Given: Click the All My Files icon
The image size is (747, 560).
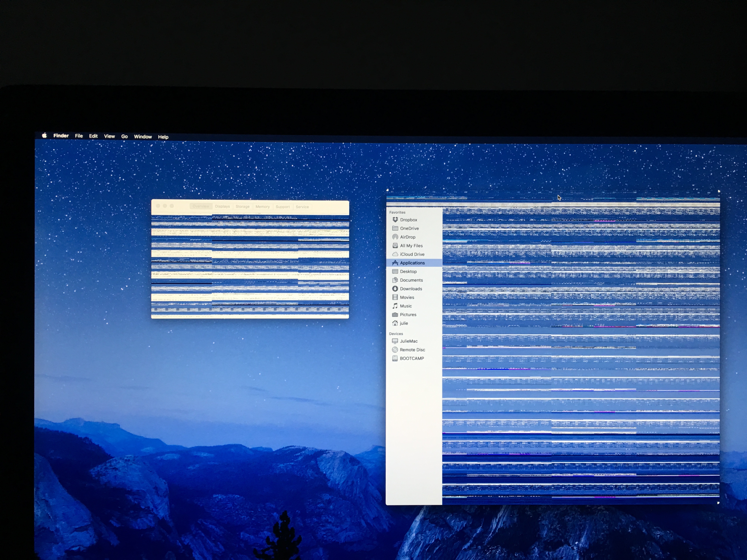Looking at the screenshot, I should point(395,245).
